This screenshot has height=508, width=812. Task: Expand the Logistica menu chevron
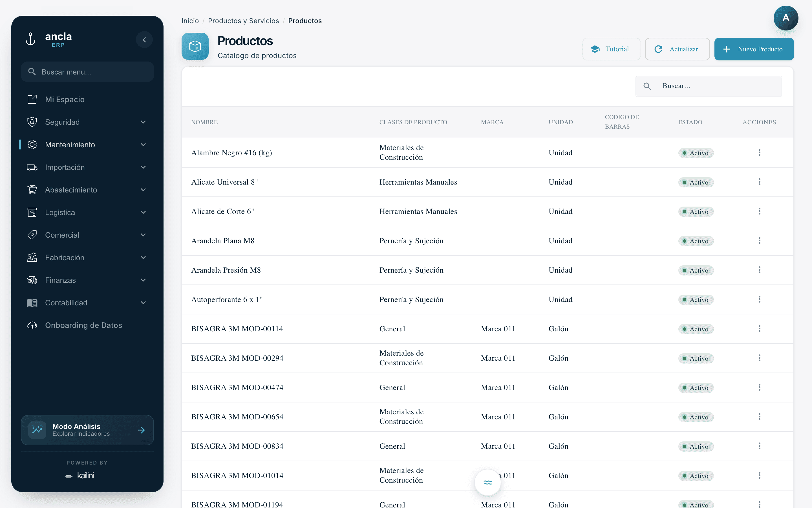click(x=143, y=212)
